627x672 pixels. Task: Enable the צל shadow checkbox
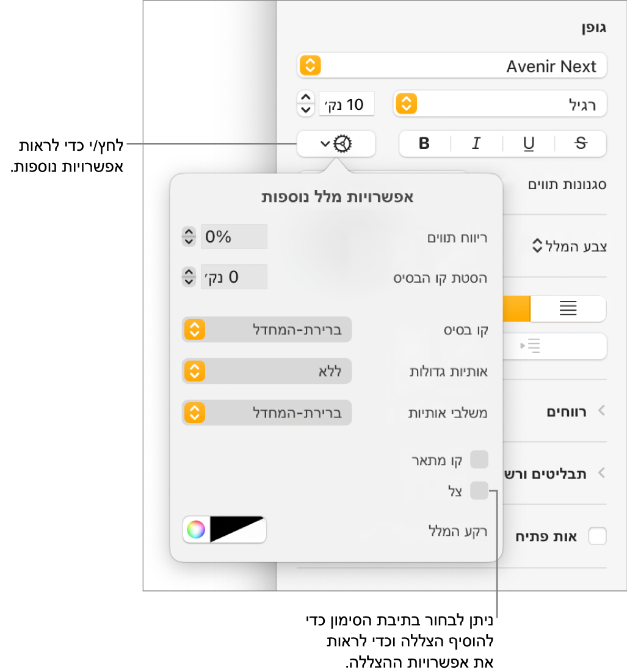coord(479,490)
